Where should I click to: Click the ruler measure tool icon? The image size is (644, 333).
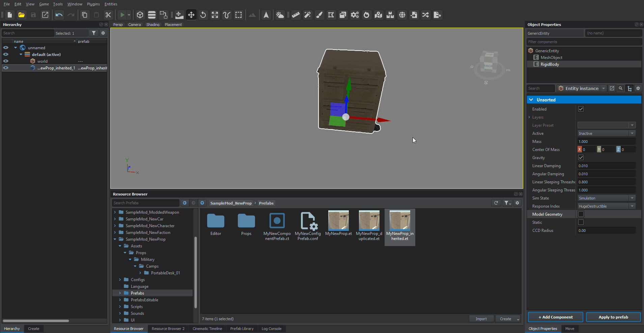(296, 15)
